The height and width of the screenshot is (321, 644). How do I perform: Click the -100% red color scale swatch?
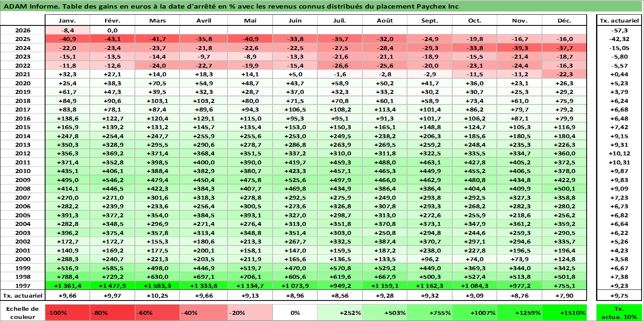(x=67, y=312)
